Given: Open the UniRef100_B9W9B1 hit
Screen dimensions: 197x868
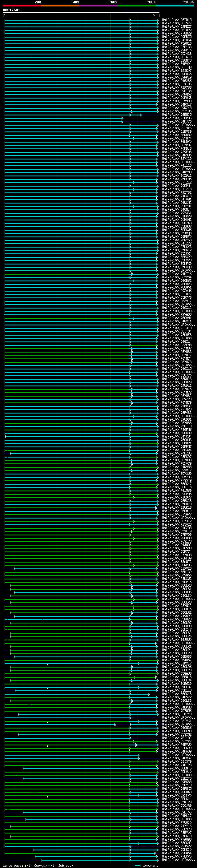Looking at the screenshot, I should (x=177, y=419).
